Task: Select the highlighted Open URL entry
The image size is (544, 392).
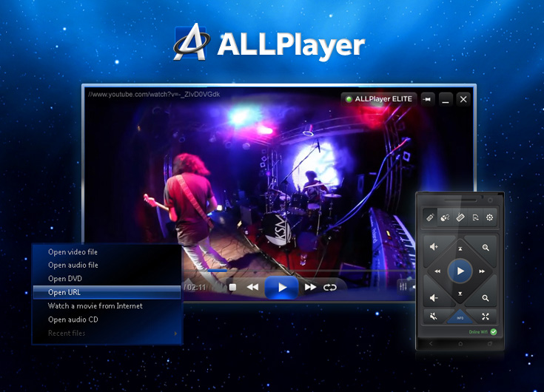Action: pos(107,292)
